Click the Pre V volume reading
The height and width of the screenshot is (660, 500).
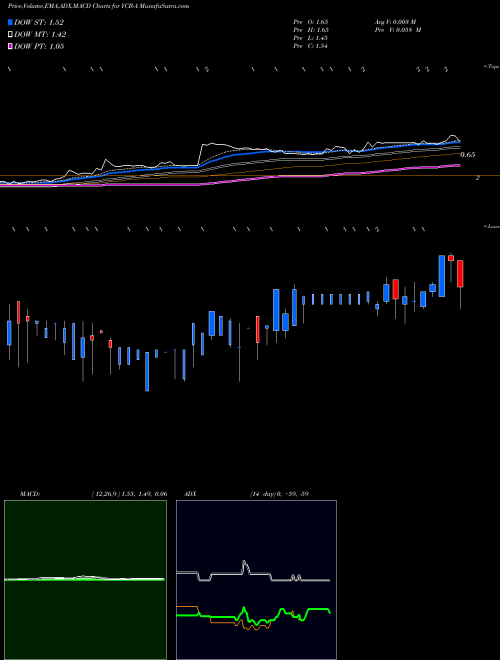click(398, 30)
